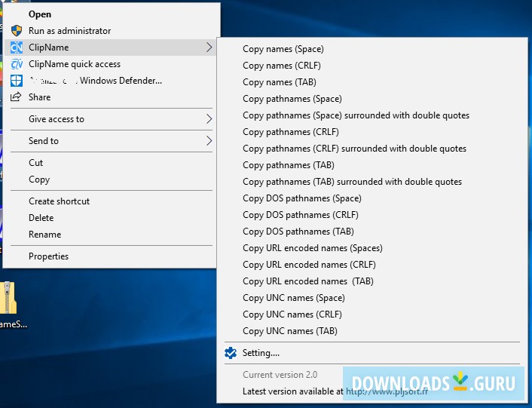Click the Windows Defender shield icon
Screen dimensions: 532x408
[17, 81]
